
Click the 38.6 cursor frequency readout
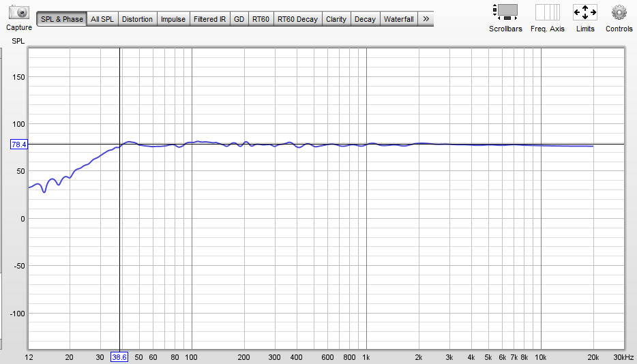[119, 357]
